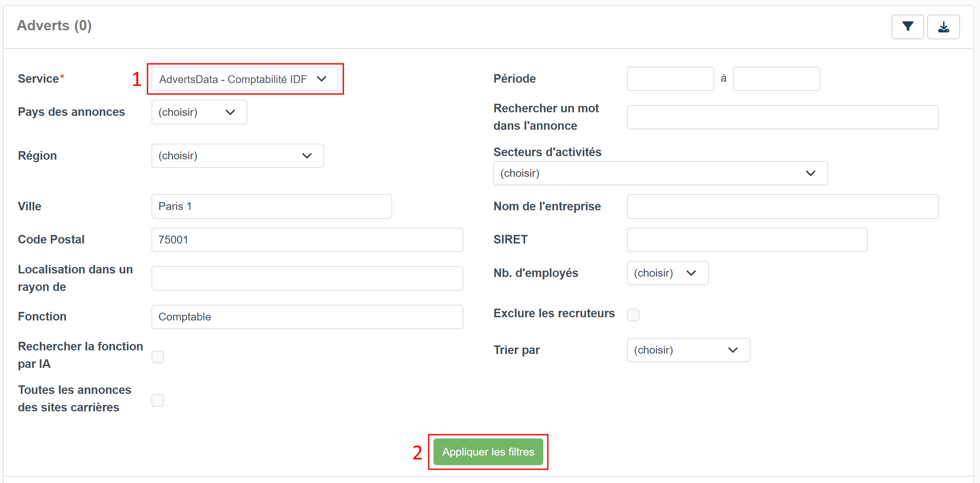Click the Fonction field with Comptable

coord(307,317)
